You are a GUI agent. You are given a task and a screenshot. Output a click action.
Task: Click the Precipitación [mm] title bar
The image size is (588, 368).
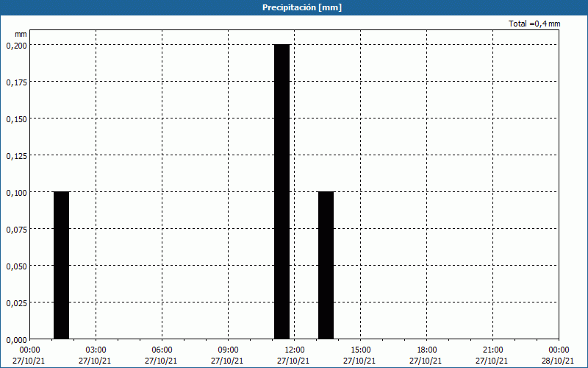click(x=294, y=7)
